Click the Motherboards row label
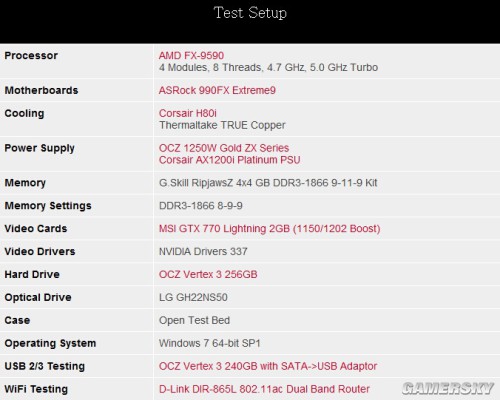The image size is (500, 400). pyautogui.click(x=41, y=90)
